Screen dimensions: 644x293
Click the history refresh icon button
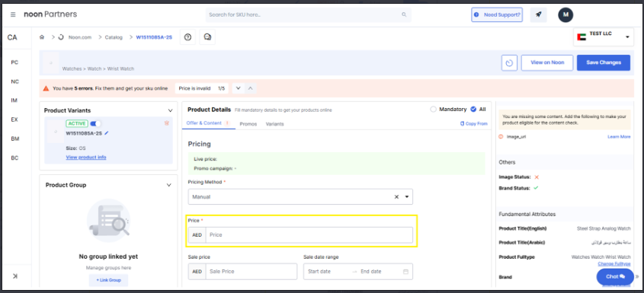(509, 62)
